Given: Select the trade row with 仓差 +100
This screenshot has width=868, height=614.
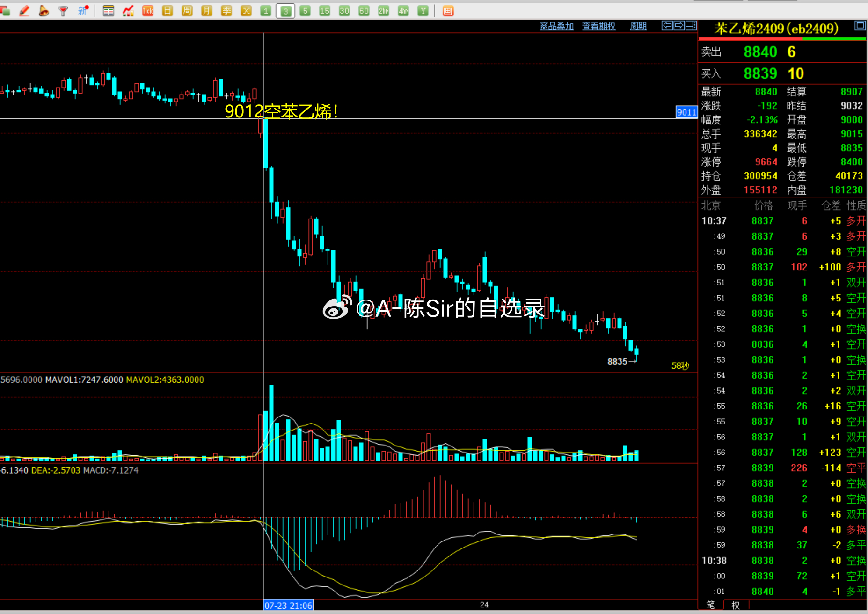Looking at the screenshot, I should [783, 267].
